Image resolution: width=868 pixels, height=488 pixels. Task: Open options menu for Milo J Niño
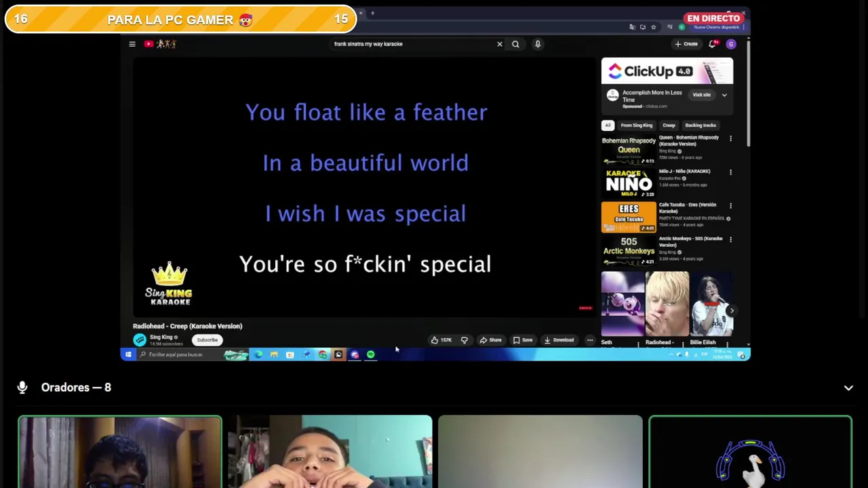(730, 172)
